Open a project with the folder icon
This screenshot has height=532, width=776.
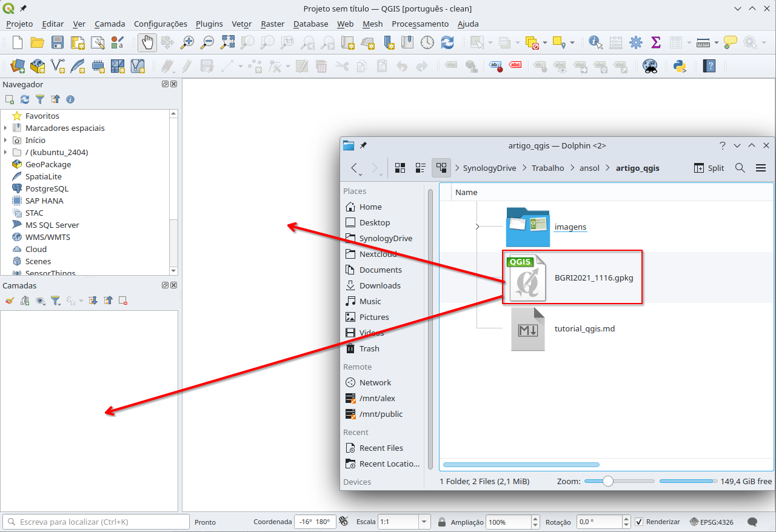click(37, 42)
